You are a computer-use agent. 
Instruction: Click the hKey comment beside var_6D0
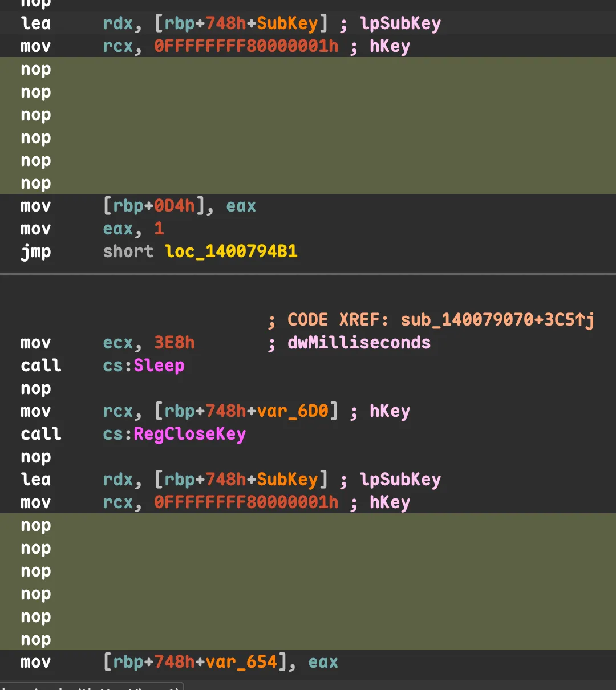click(390, 411)
